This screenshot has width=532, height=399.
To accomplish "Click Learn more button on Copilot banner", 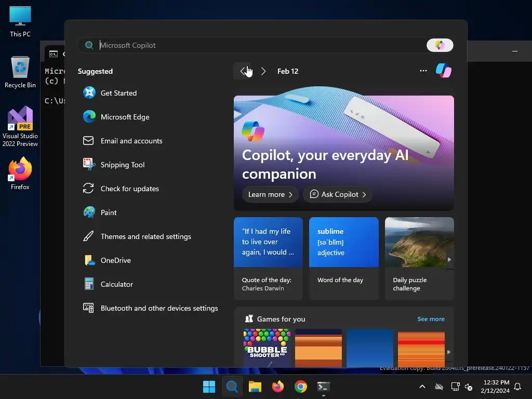I will tap(270, 194).
